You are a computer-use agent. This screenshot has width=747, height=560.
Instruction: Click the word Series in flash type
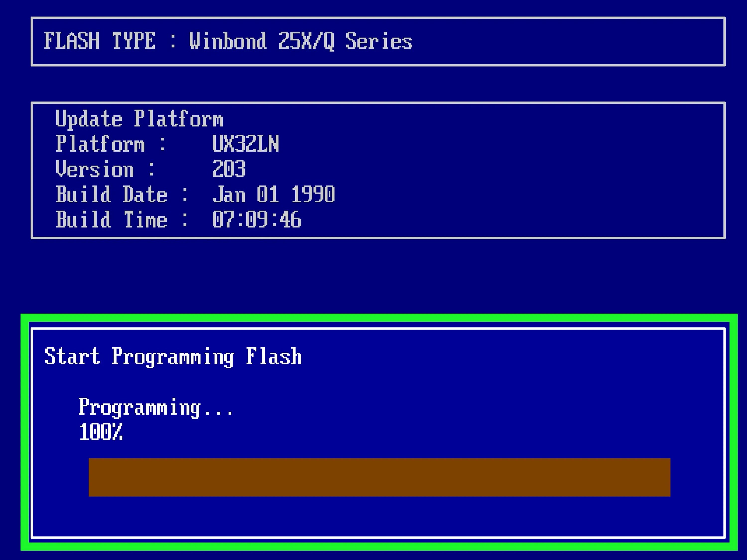(378, 41)
